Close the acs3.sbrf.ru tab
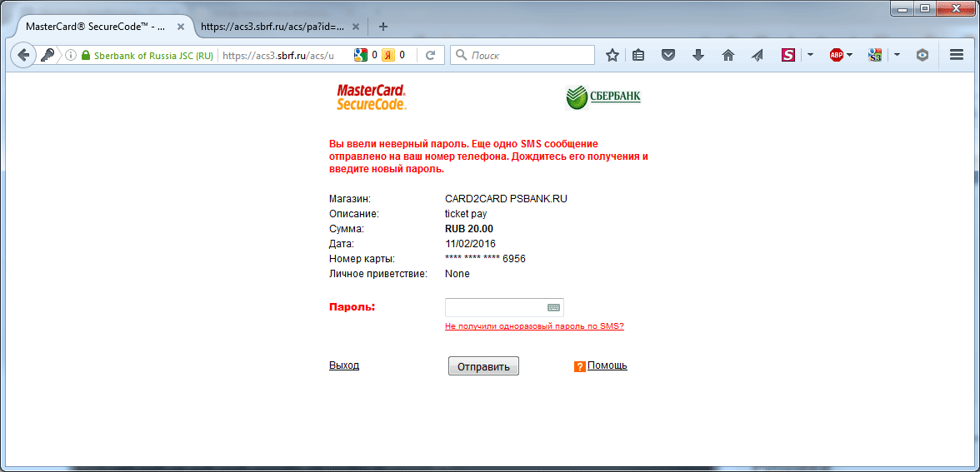The width and height of the screenshot is (980, 472). (356, 27)
